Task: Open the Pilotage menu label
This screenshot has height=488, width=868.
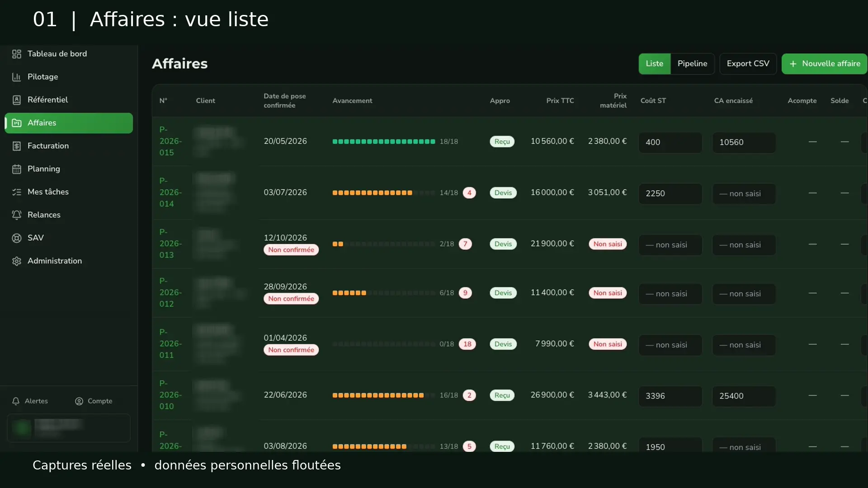Action: (42, 77)
